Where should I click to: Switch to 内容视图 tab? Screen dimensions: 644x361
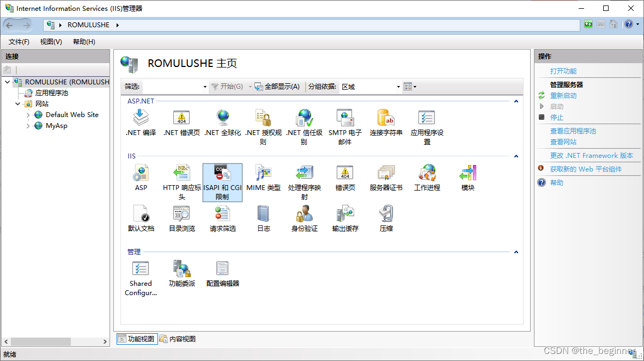pyautogui.click(x=178, y=339)
